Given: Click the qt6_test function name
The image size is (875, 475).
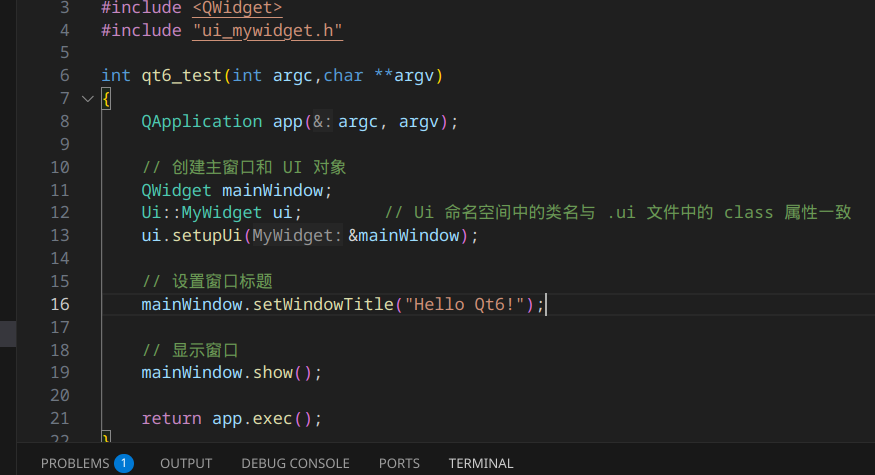Looking at the screenshot, I should [x=182, y=75].
